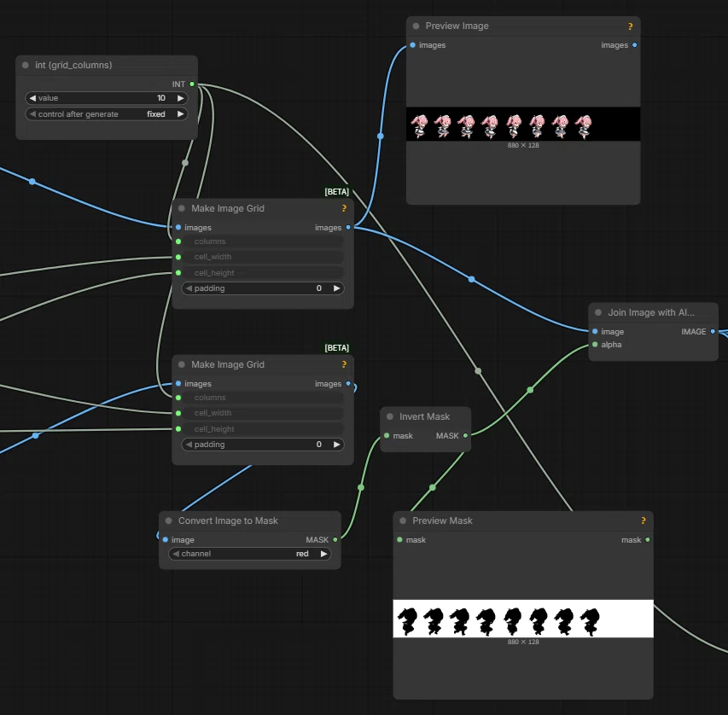
Task: Click MASK output port on Convert Image to Mask
Action: tap(335, 539)
